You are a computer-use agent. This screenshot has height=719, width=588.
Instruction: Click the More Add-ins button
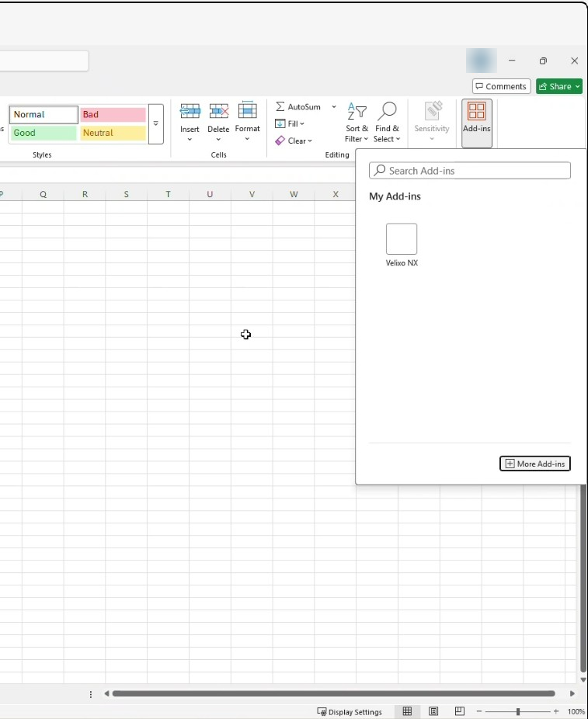(x=535, y=464)
